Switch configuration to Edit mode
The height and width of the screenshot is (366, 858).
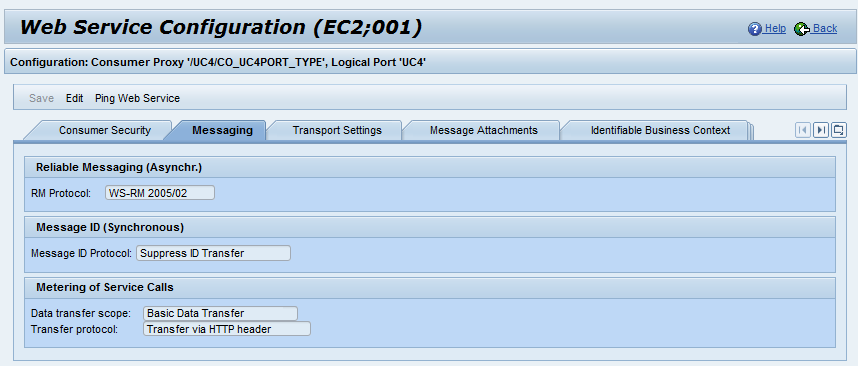tap(74, 98)
